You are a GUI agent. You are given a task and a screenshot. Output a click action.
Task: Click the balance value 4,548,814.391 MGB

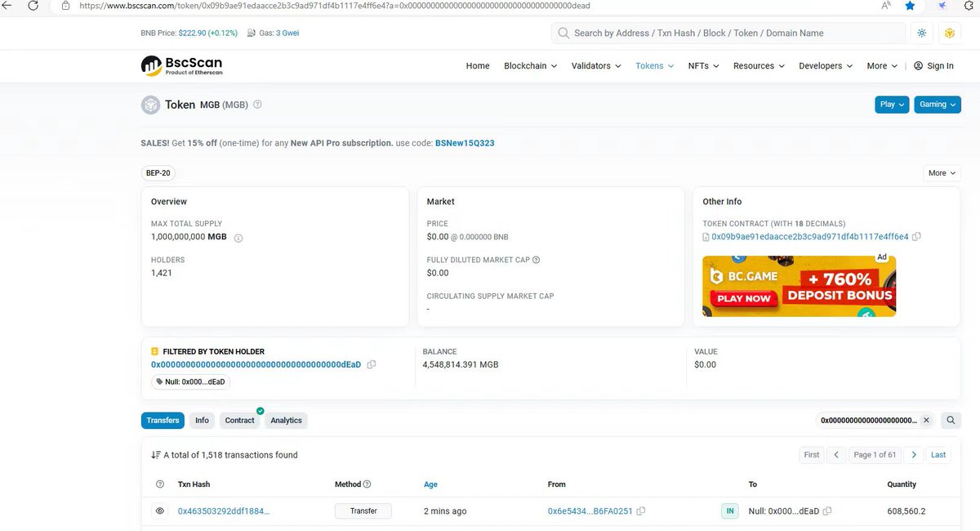pyautogui.click(x=461, y=364)
